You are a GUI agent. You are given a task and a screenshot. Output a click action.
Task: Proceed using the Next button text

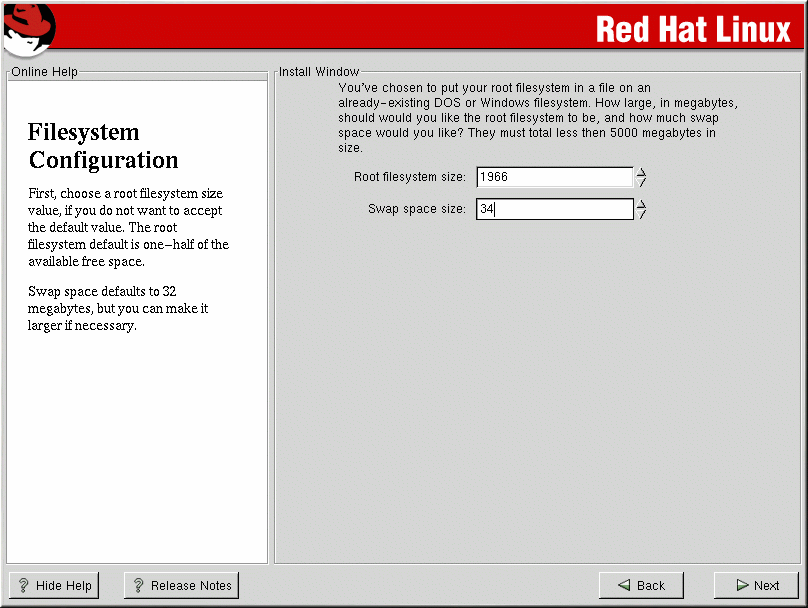[x=767, y=586]
